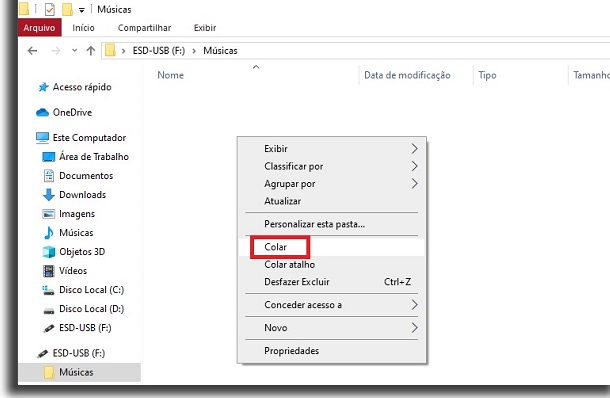Go up one folder level

(x=91, y=51)
